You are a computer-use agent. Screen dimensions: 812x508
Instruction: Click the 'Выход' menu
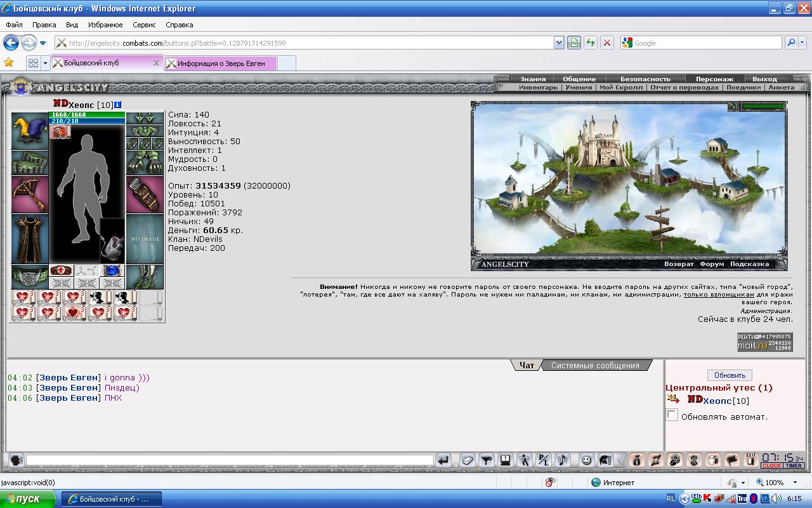click(x=764, y=79)
